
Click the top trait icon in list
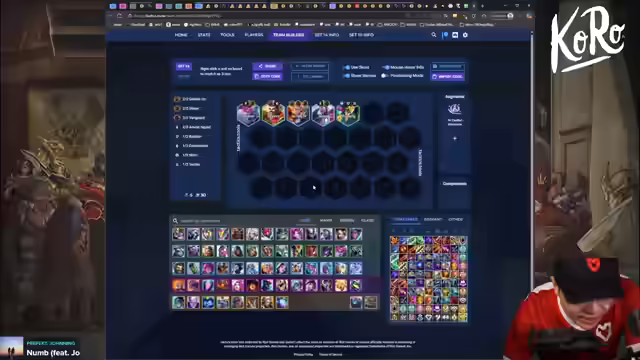tap(177, 99)
